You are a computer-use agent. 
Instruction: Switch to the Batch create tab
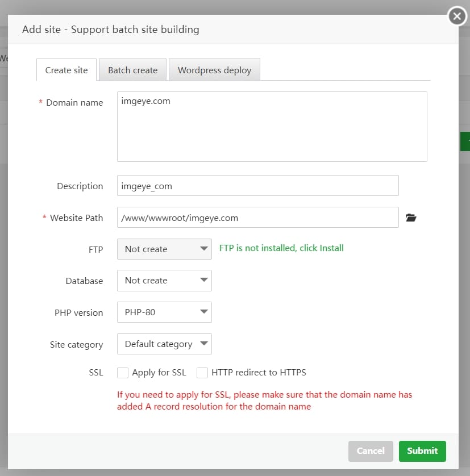pos(133,70)
